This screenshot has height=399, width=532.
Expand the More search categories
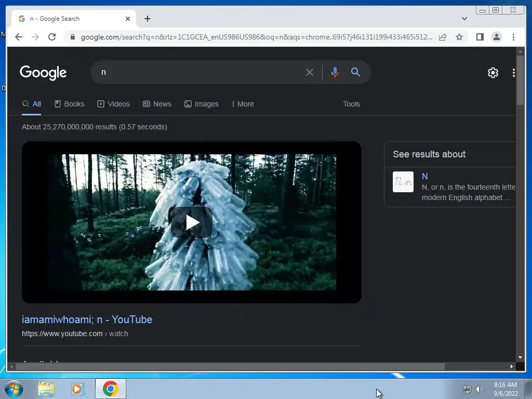click(x=243, y=104)
